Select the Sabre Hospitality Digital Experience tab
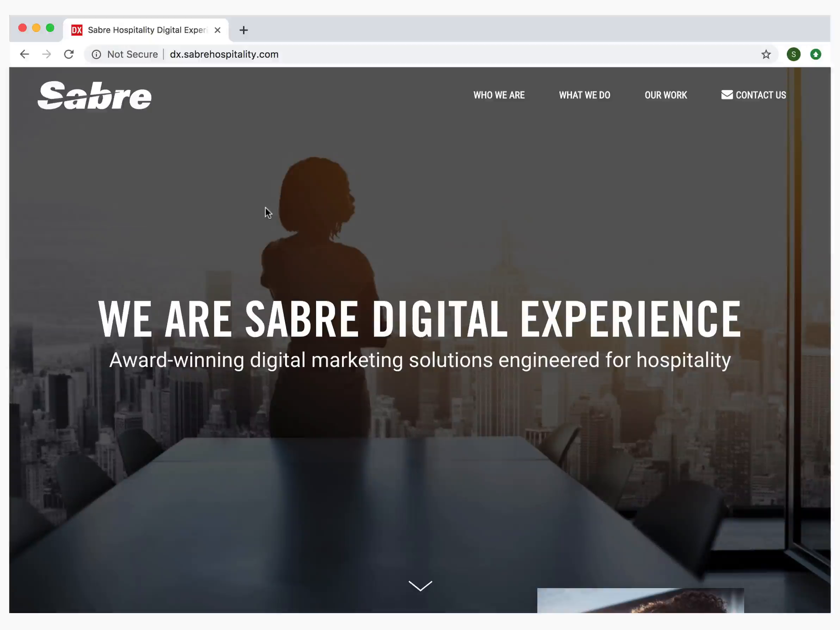This screenshot has width=840, height=630. [147, 30]
